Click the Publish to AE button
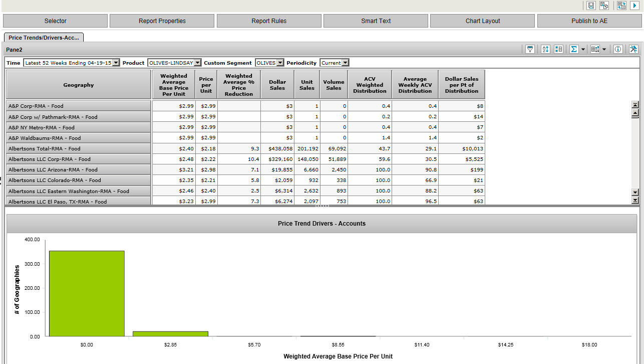This screenshot has width=644, height=364. point(589,21)
